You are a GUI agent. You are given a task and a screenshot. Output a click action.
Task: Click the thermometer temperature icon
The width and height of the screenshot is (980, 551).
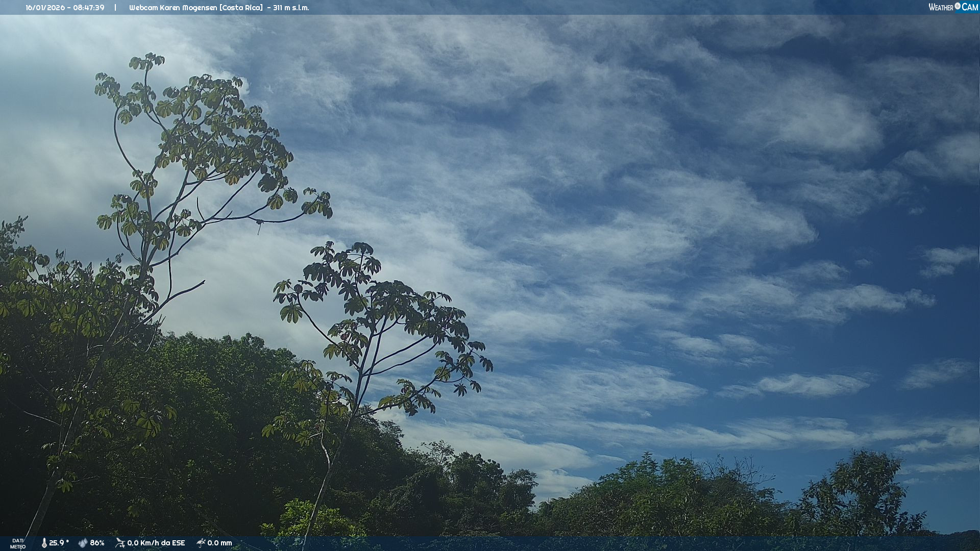pyautogui.click(x=44, y=543)
